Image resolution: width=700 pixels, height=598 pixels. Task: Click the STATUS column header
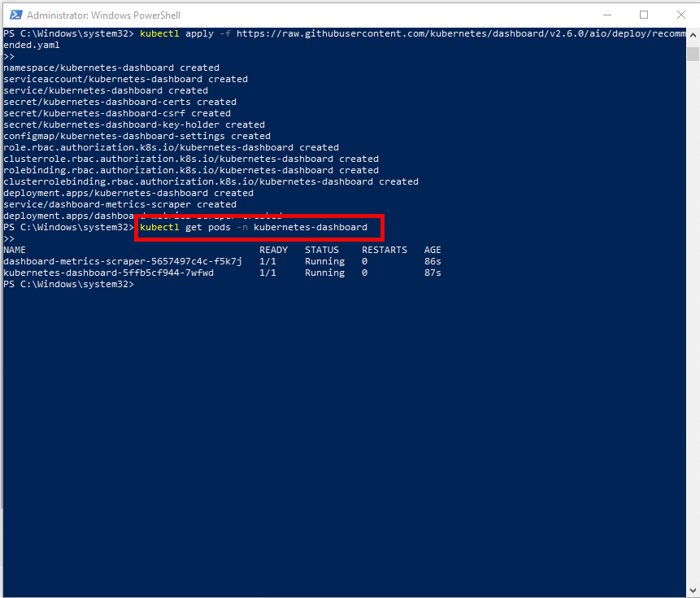(322, 250)
